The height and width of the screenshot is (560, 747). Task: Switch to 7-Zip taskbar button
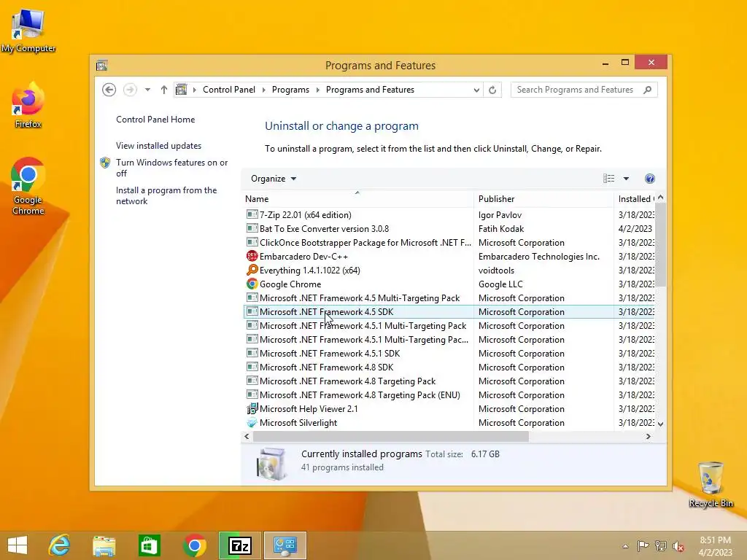point(239,545)
